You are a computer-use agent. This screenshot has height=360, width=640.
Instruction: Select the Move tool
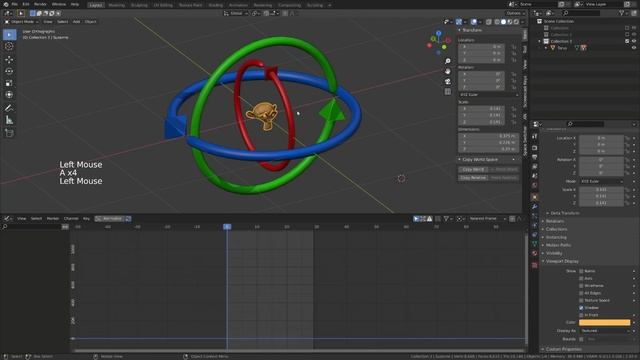9,60
